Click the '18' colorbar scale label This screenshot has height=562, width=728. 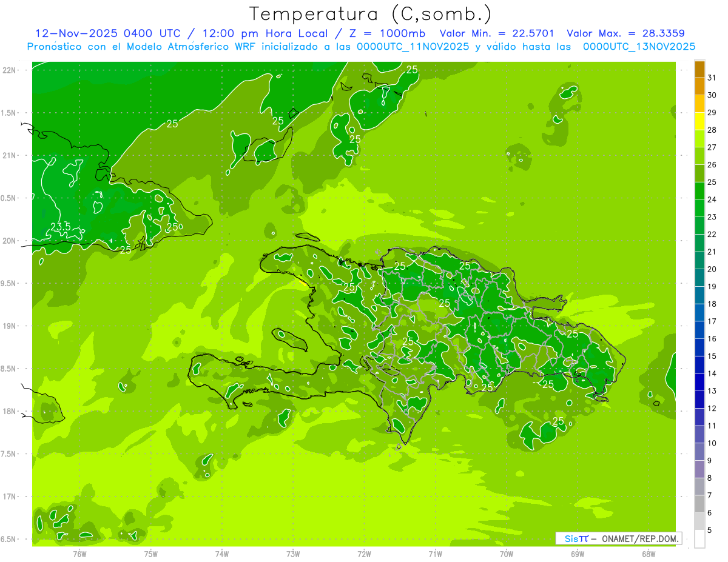(x=712, y=304)
